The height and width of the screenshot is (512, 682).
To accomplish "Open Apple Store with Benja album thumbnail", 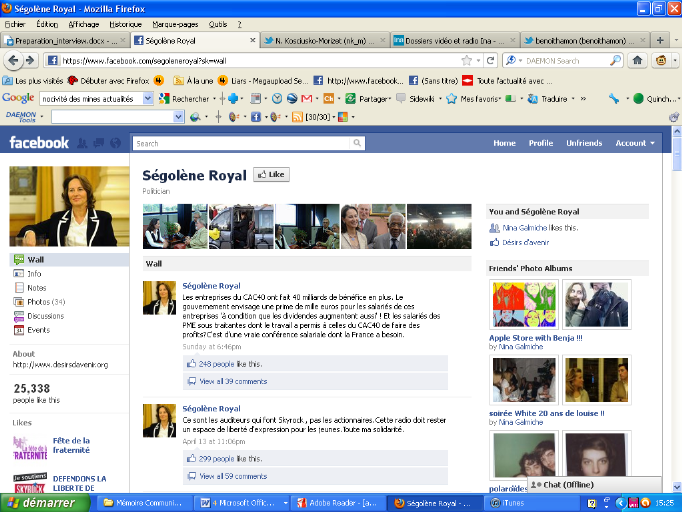I will pos(524,304).
